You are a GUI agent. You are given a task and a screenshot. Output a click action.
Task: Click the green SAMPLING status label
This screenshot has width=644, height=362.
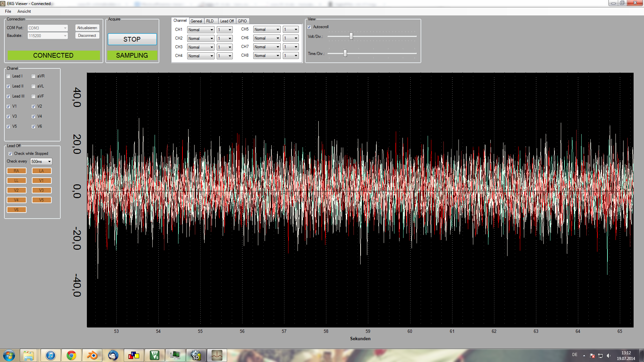tap(132, 55)
